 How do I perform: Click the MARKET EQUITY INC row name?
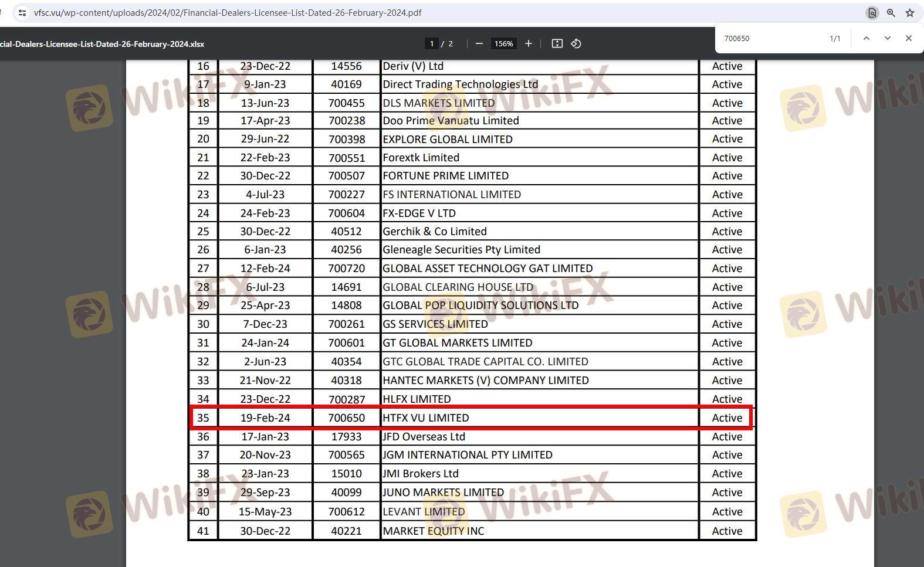433,531
